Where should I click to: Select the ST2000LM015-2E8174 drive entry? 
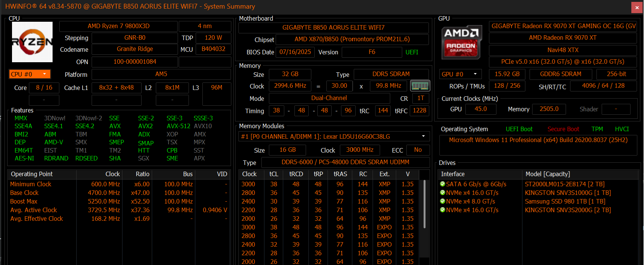tap(565, 184)
